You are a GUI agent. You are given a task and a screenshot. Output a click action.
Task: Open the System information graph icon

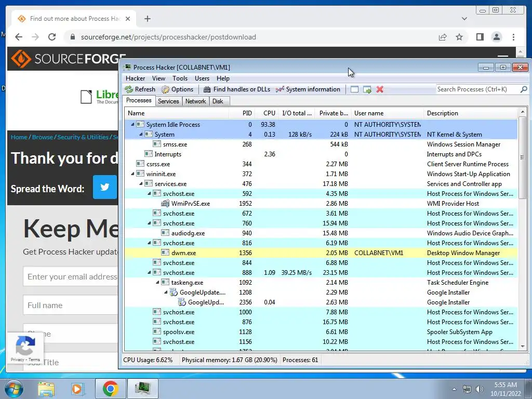280,89
